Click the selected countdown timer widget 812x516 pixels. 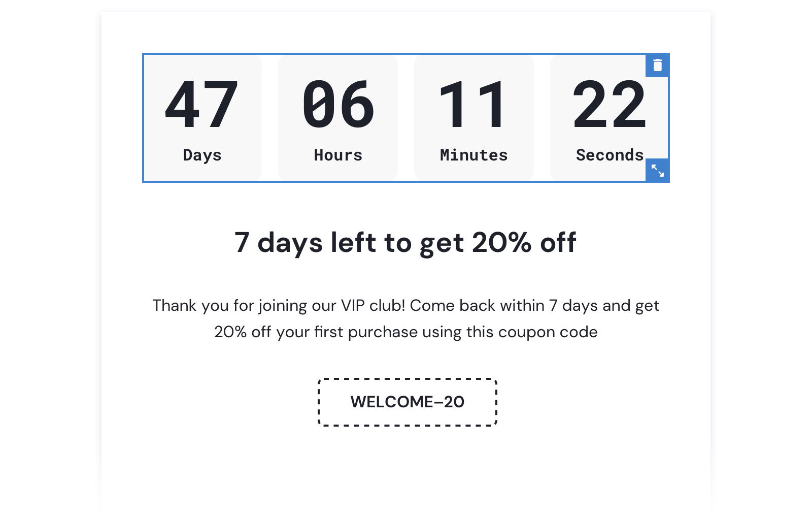click(406, 117)
